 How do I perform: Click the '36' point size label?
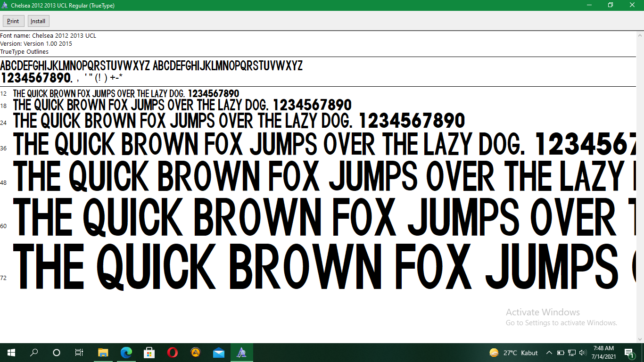[3, 148]
